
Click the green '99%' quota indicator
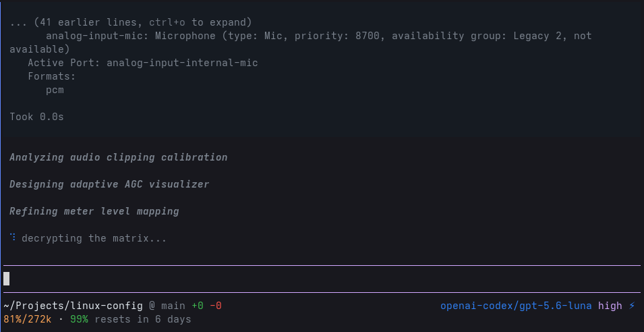[x=79, y=319]
